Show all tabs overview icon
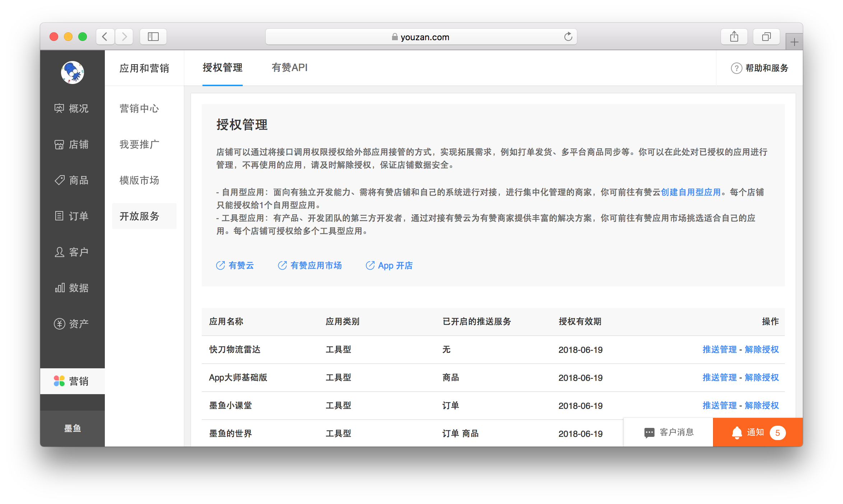 point(767,37)
